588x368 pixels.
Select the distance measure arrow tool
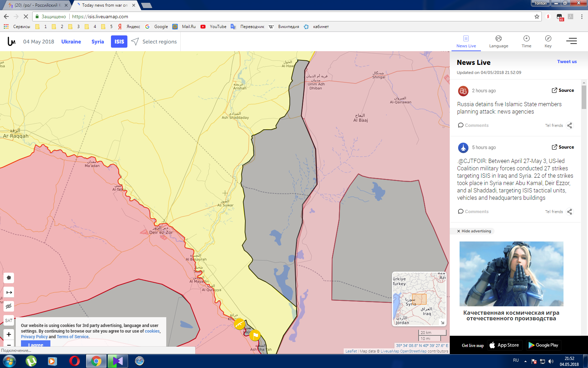(x=9, y=292)
